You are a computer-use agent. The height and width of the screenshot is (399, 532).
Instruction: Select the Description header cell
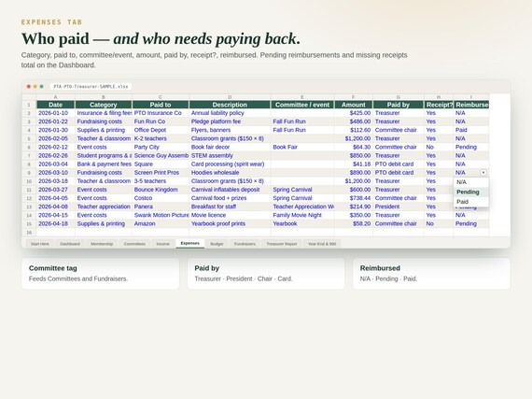(x=230, y=105)
